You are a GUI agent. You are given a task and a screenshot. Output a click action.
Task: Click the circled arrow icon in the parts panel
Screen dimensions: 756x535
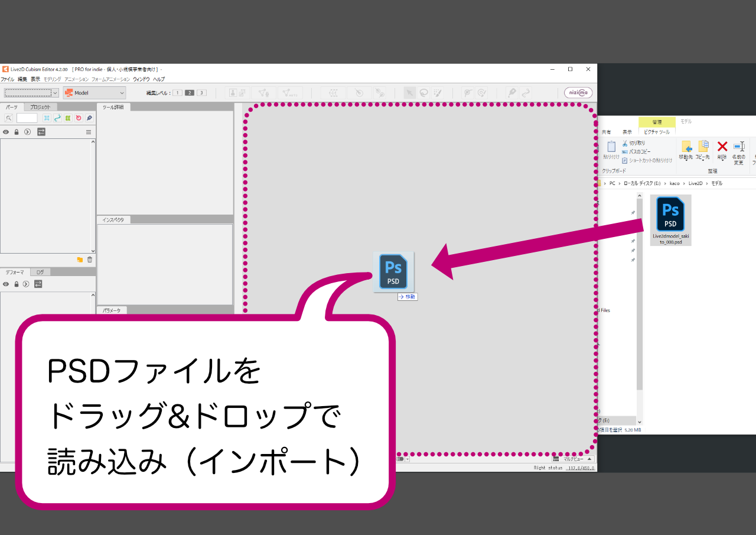click(27, 132)
